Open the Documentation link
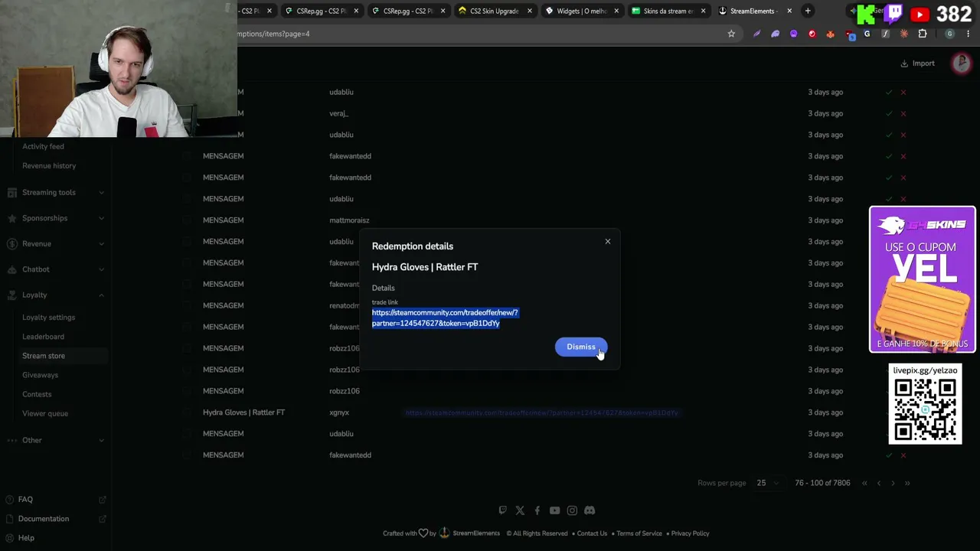This screenshot has height=551, width=980. [x=44, y=519]
